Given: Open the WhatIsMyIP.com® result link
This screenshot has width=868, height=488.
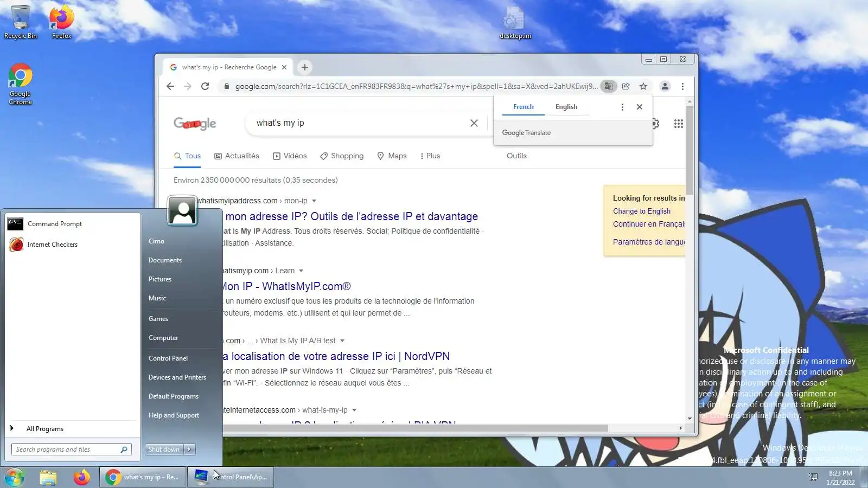Looking at the screenshot, I should tap(285, 286).
